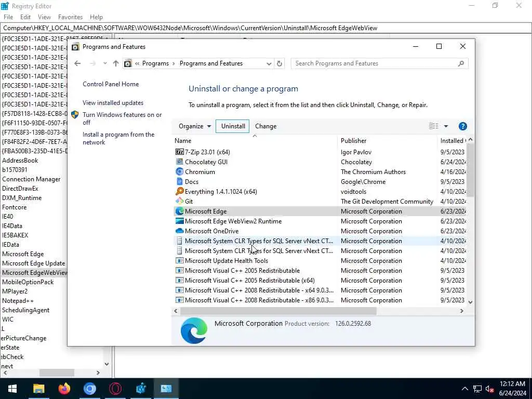This screenshot has height=399, width=532.
Task: Select the Connection Manager registry key
Action: coord(31,179)
